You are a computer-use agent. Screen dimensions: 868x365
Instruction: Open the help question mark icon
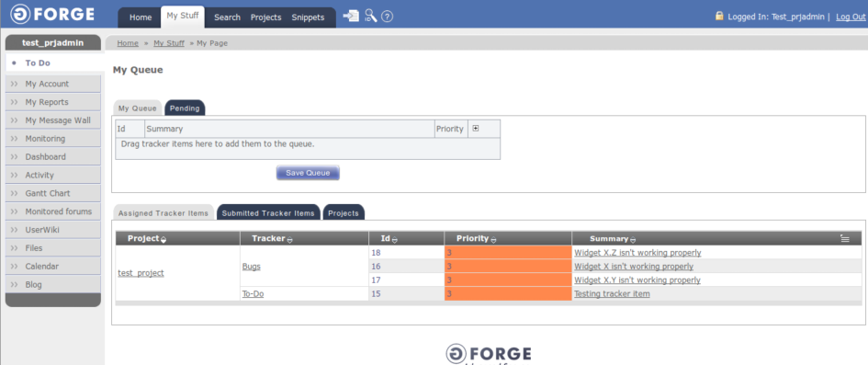[388, 17]
